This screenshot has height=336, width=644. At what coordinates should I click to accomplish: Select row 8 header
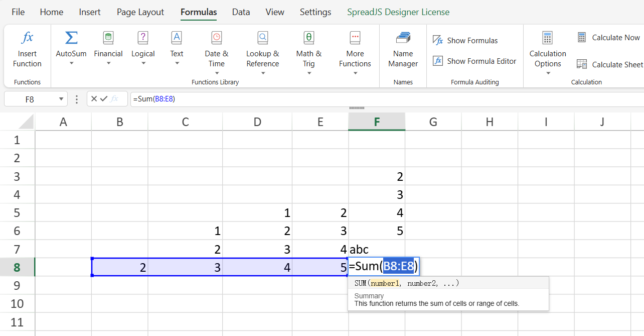(17, 267)
